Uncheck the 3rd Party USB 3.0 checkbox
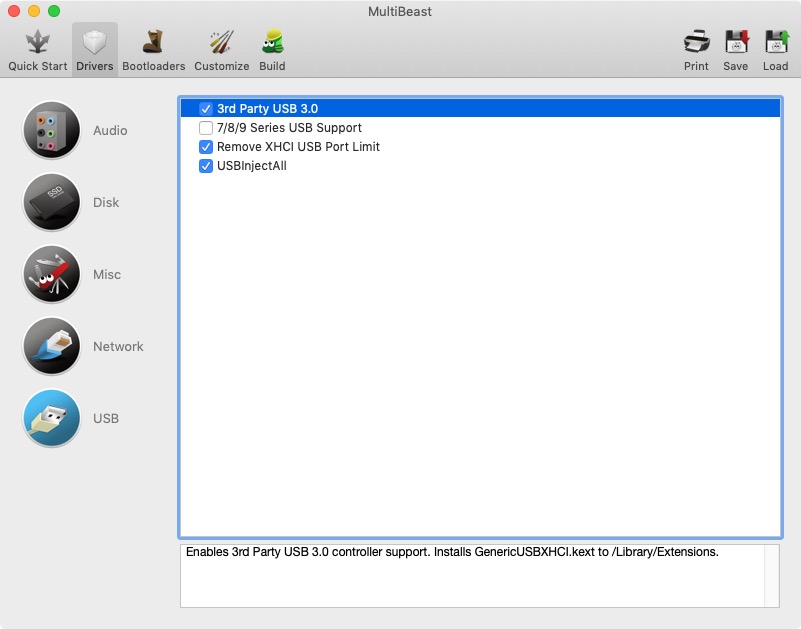Viewport: 801px width, 629px height. click(x=205, y=108)
